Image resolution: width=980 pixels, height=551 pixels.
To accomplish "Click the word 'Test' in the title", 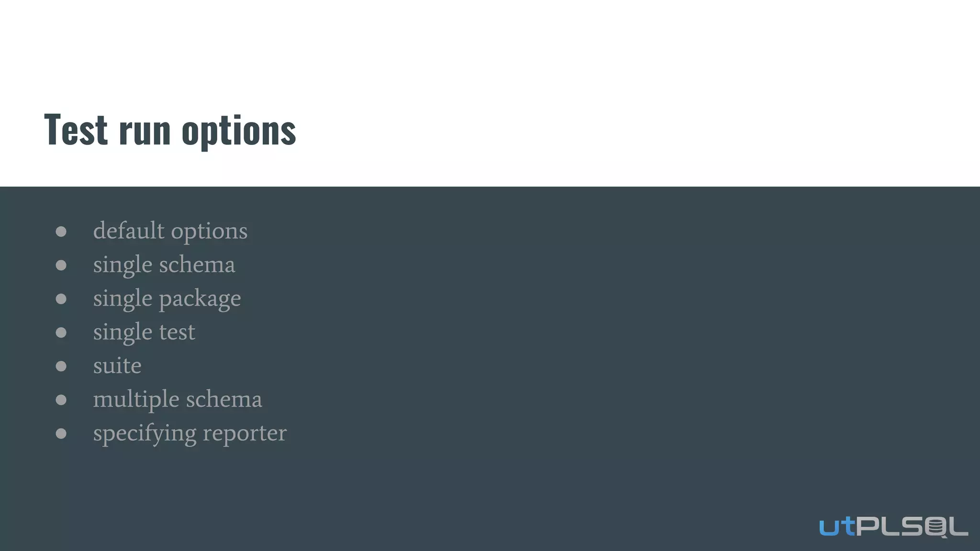I will tap(76, 129).
